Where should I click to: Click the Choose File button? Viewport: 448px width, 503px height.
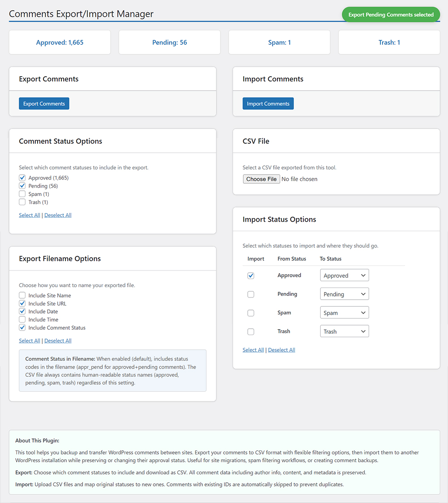tap(261, 179)
